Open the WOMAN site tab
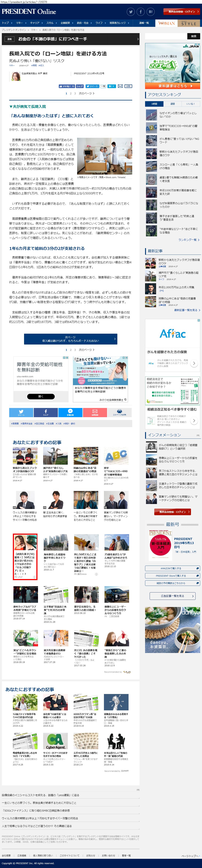202x868 pixels. 167,23
